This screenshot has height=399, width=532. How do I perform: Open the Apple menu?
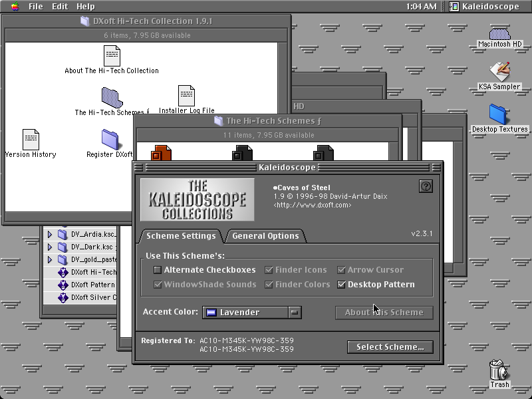pyautogui.click(x=15, y=6)
